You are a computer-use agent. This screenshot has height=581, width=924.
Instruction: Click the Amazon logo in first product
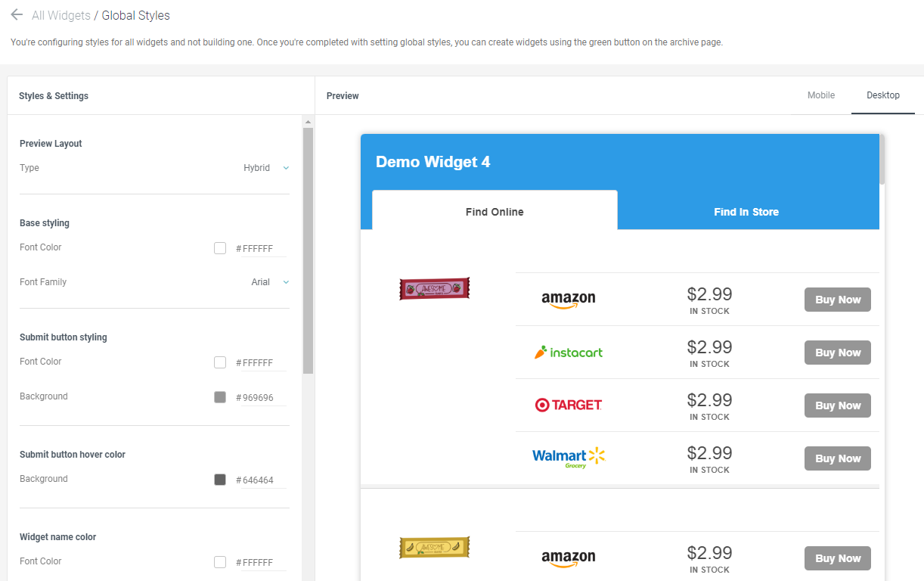[x=569, y=300]
